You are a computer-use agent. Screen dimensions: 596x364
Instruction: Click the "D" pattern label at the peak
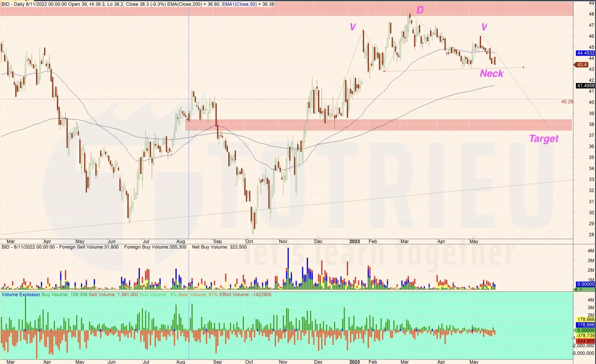[x=420, y=10]
